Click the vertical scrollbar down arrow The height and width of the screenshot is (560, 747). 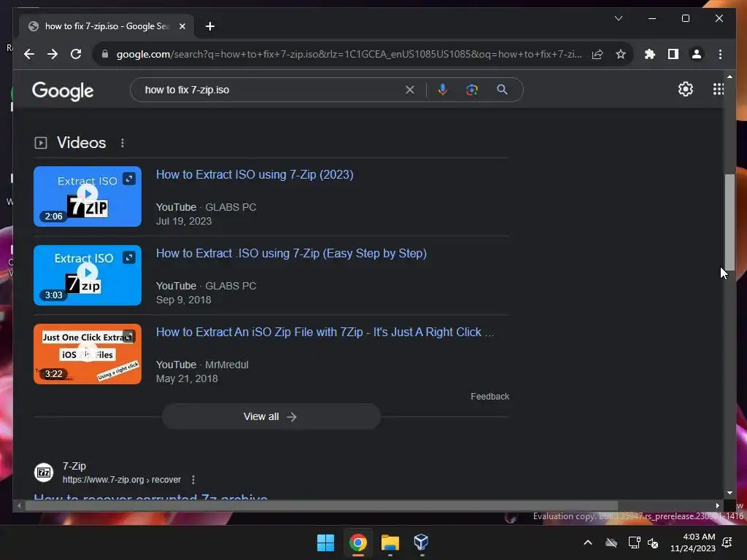click(729, 493)
